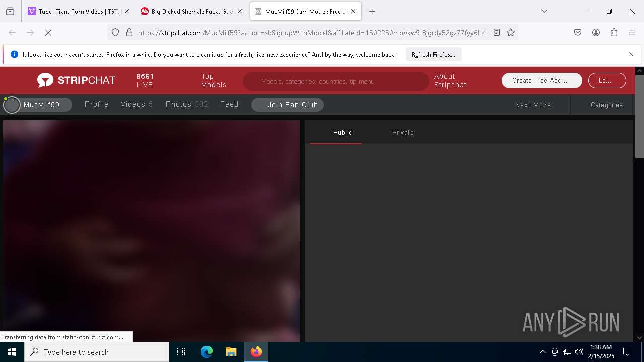This screenshot has width=644, height=362.
Task: Open the Photos tab
Action: click(187, 104)
